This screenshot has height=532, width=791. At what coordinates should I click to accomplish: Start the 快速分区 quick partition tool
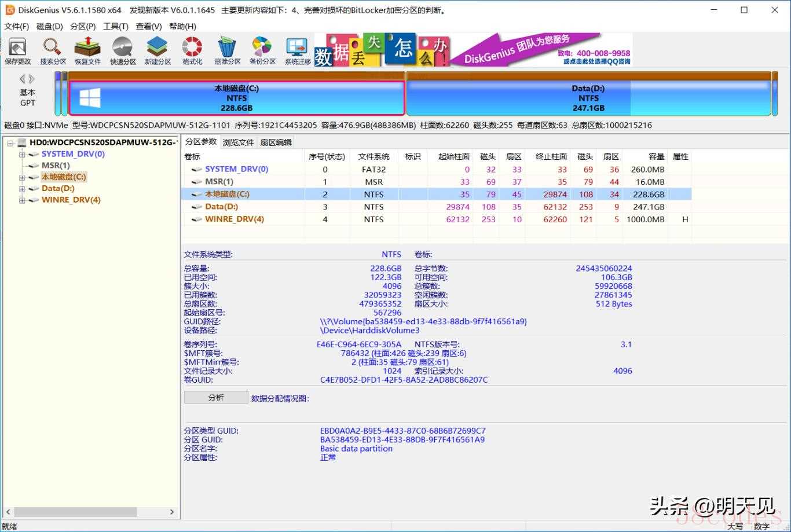(123, 51)
